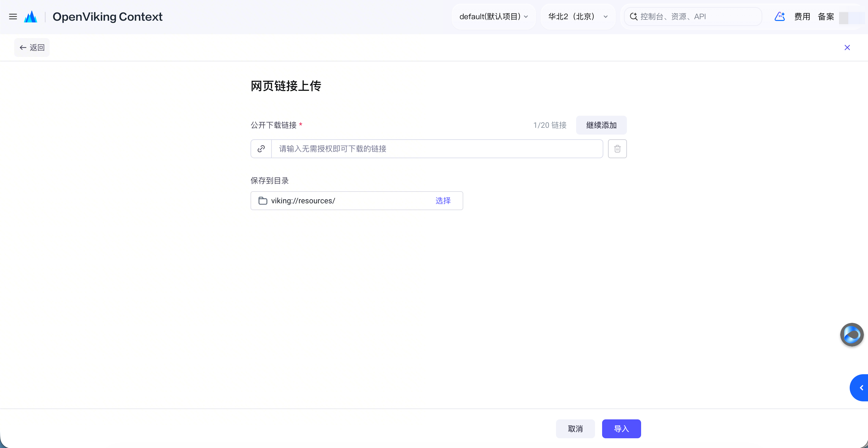Click the Volcano Engine logo icon

tap(31, 17)
